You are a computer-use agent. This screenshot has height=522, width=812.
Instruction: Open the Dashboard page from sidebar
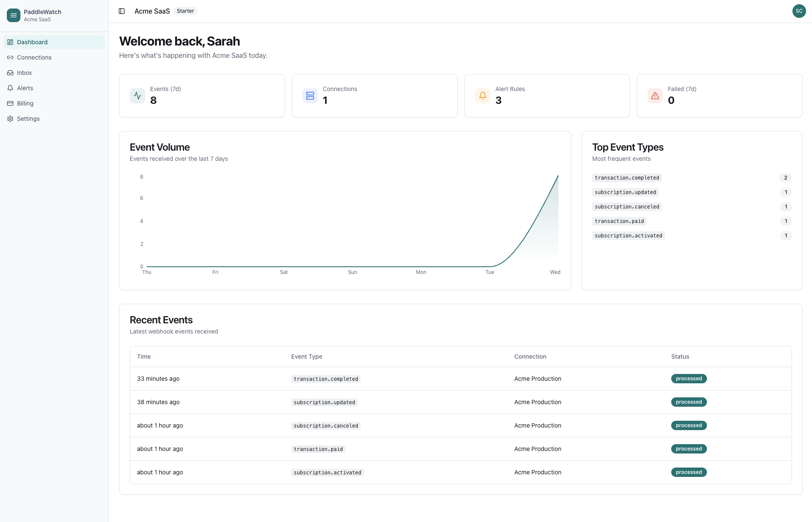click(32, 42)
